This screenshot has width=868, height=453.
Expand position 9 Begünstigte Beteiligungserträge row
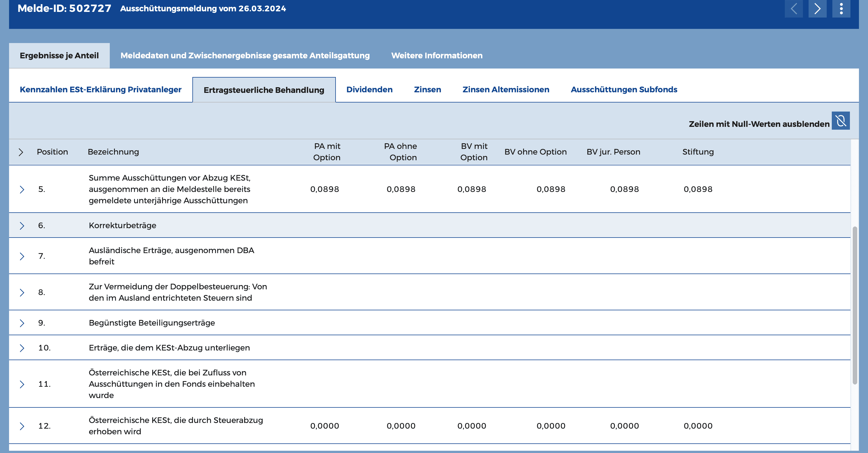[x=22, y=323]
